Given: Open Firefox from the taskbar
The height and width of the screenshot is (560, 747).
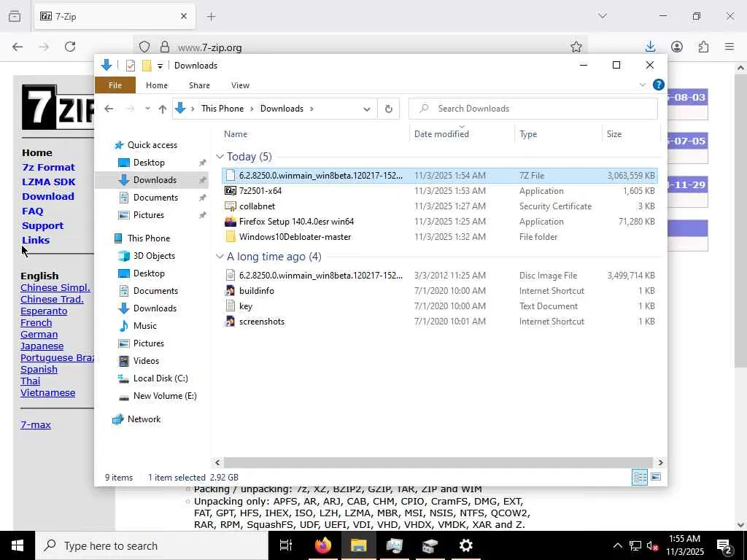Looking at the screenshot, I should click(x=323, y=545).
